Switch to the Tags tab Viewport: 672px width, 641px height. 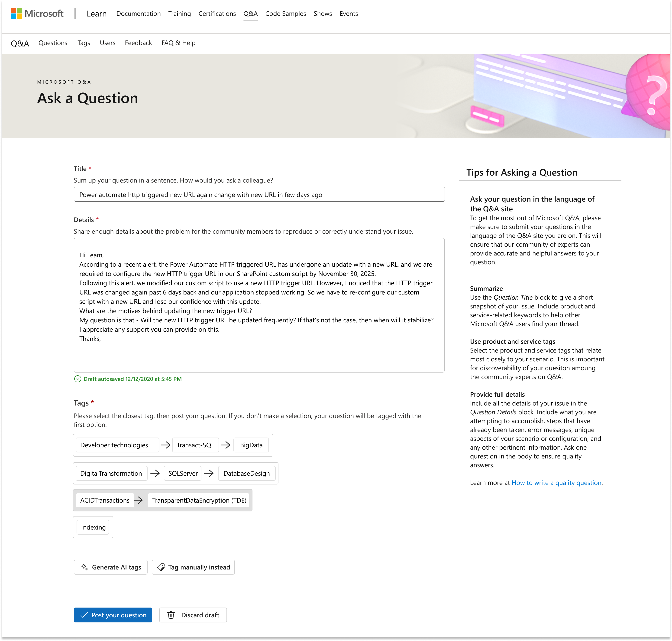84,43
